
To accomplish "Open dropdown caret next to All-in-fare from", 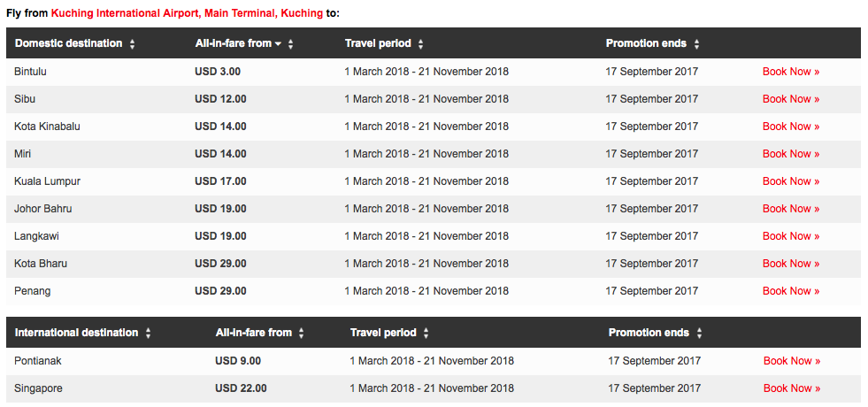I will click(278, 43).
